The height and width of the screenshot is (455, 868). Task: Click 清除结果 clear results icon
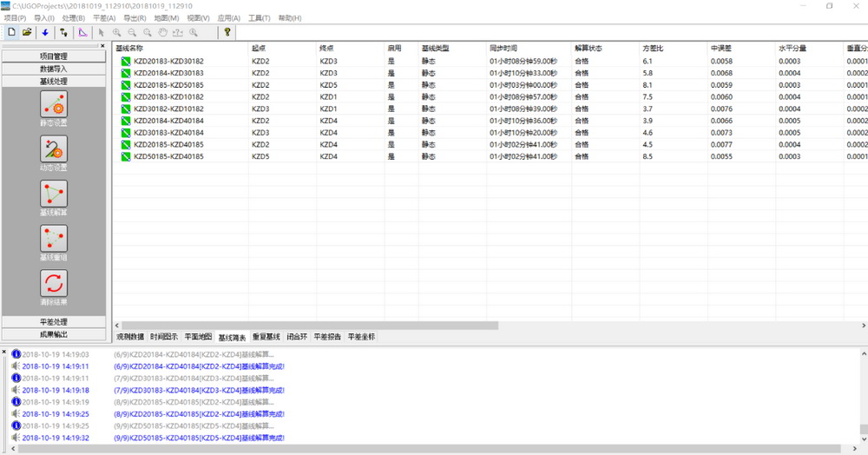pos(54,283)
